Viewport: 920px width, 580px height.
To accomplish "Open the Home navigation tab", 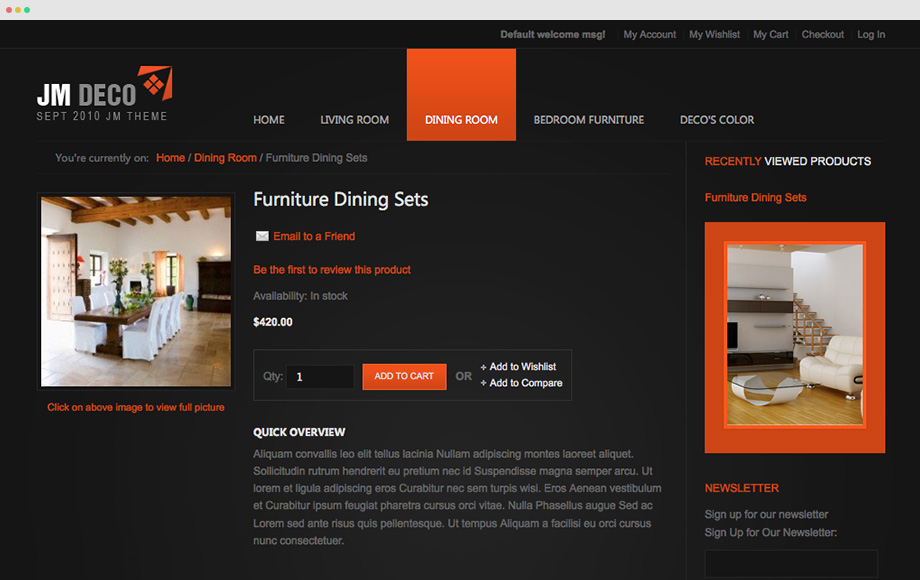I will point(269,120).
